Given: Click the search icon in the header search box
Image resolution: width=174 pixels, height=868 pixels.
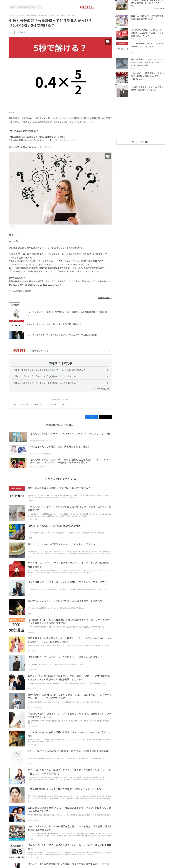Looking at the screenshot, I should tap(40, 7).
